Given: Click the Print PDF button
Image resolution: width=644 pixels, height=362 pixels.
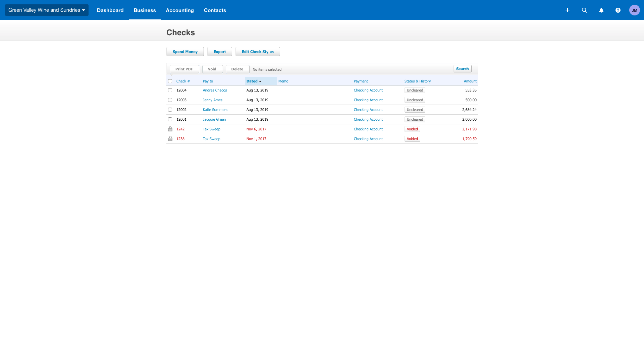Looking at the screenshot, I should [x=184, y=69].
